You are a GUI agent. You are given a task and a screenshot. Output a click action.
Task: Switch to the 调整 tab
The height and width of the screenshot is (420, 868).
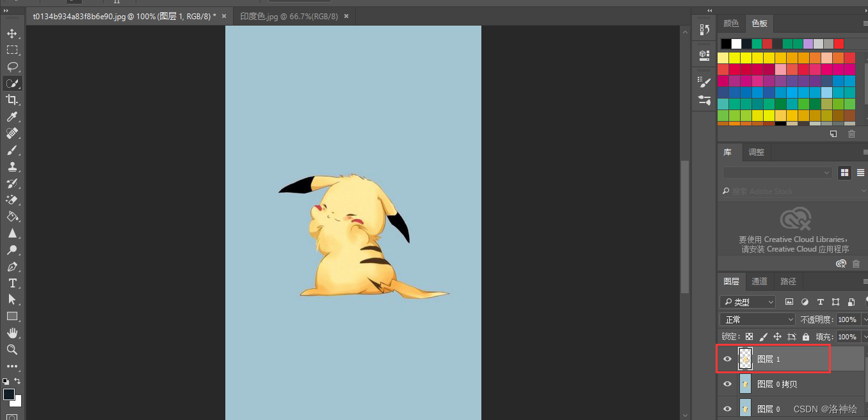tap(757, 152)
